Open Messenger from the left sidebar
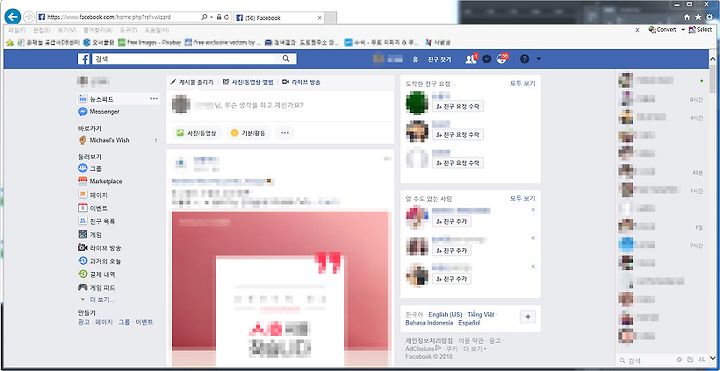The image size is (720, 371). click(104, 112)
